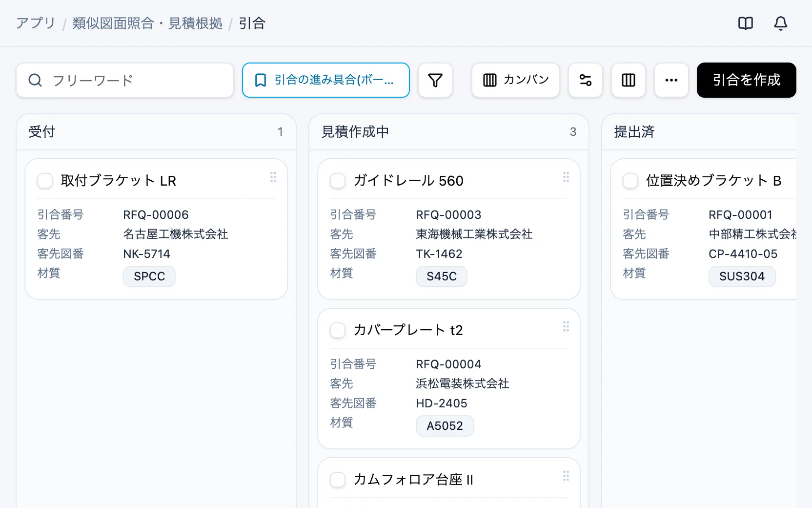Open the column layout icon button
The width and height of the screenshot is (812, 508).
tap(629, 80)
